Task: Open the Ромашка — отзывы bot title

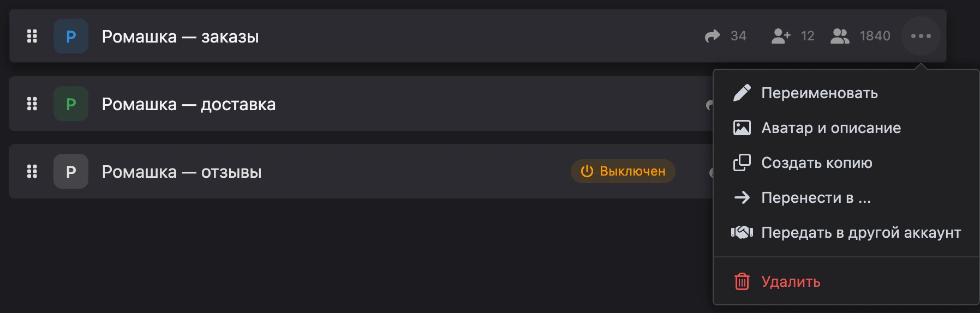Action: [x=182, y=172]
